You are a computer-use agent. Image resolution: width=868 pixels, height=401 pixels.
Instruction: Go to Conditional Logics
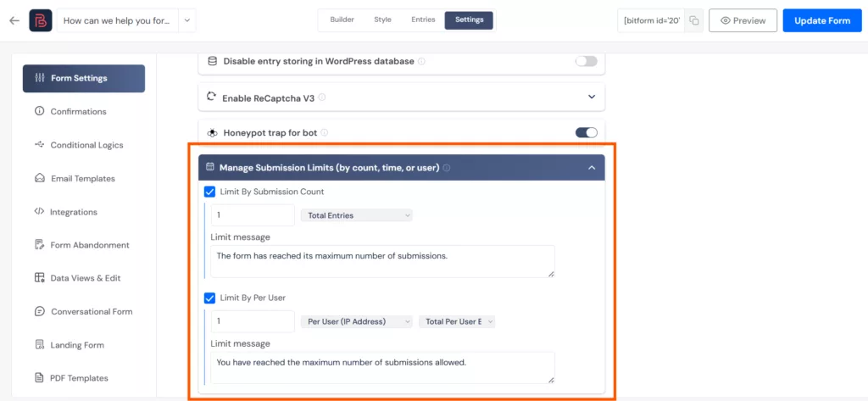tap(87, 145)
